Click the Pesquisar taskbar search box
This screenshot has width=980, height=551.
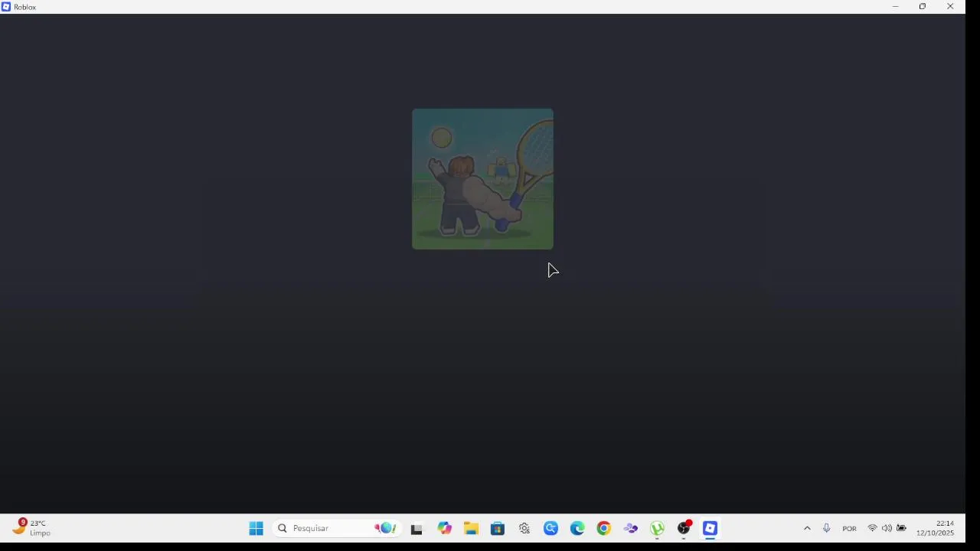pos(337,528)
